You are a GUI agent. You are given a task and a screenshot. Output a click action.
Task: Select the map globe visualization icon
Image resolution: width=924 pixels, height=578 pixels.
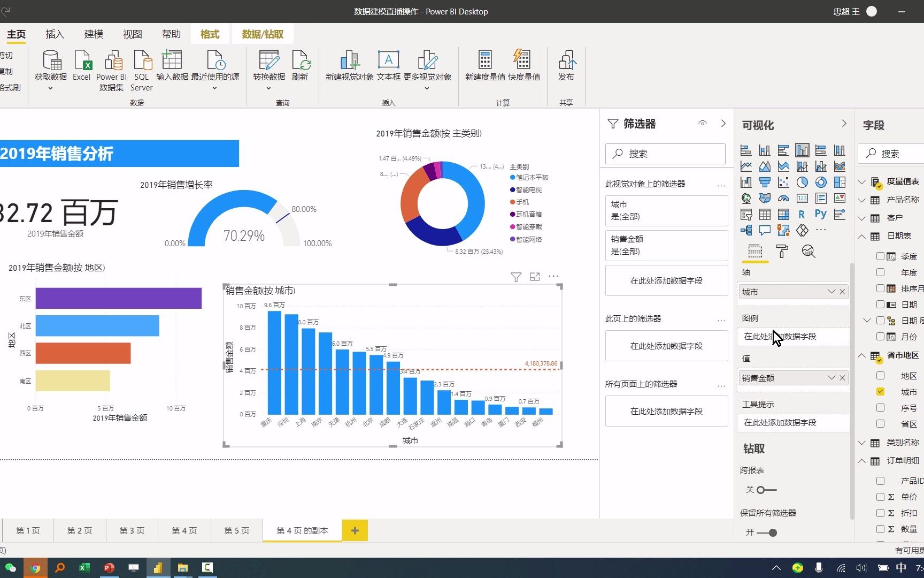(746, 198)
